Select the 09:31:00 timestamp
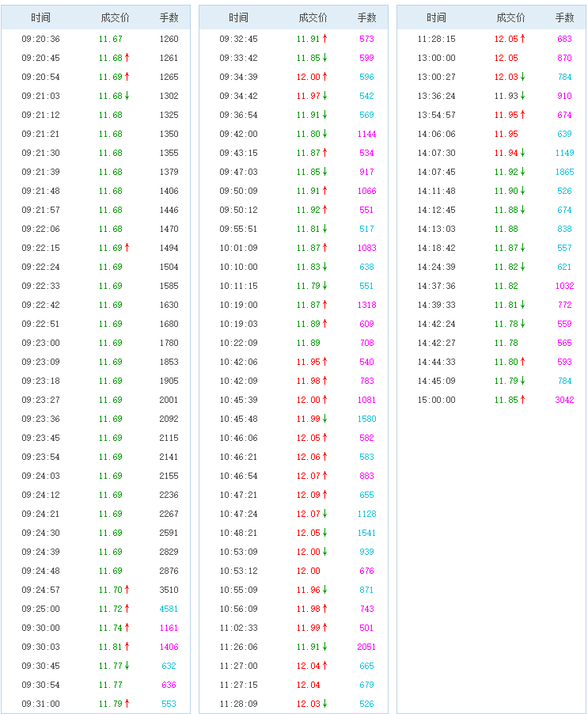This screenshot has height=714, width=588. pos(40,704)
